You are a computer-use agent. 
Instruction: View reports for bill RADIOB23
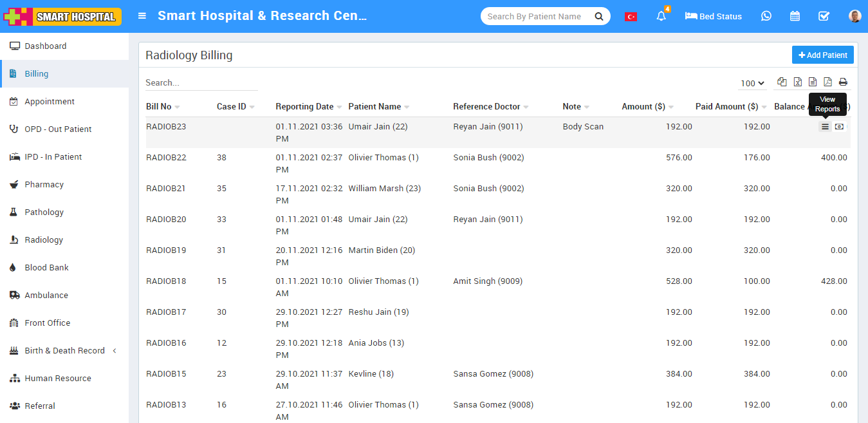825,127
